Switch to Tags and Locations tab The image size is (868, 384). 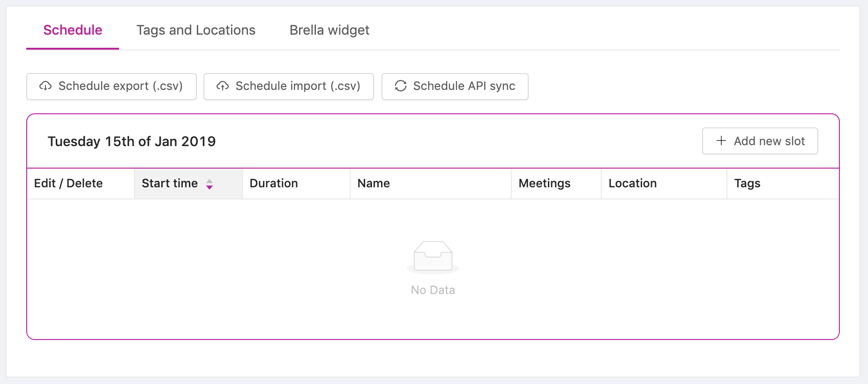(x=196, y=30)
